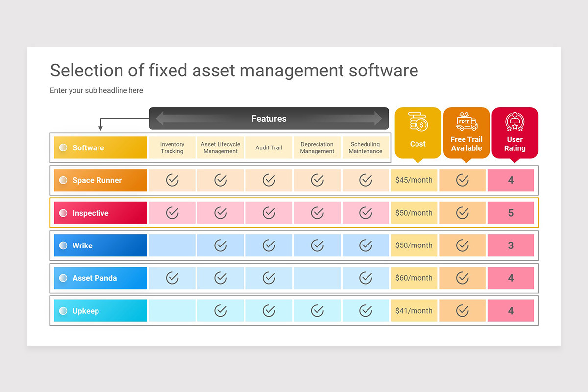Image resolution: width=588 pixels, height=392 pixels.
Task: Click Wrike's Depreciation Management checkmark
Action: pos(317,245)
